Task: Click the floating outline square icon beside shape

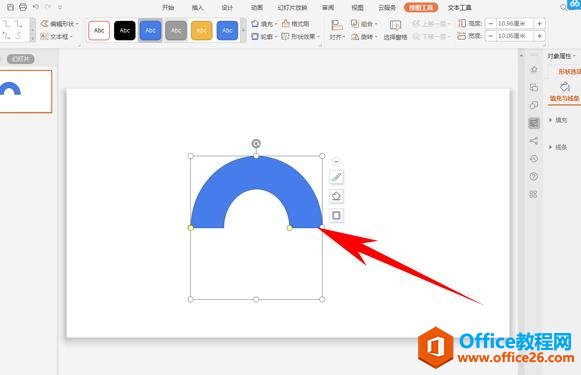Action: click(336, 215)
